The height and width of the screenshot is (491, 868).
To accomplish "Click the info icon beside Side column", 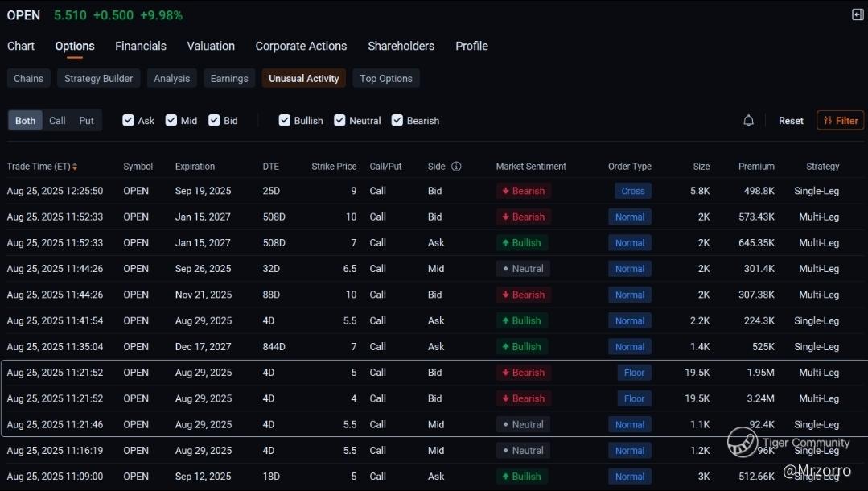I will (x=456, y=167).
